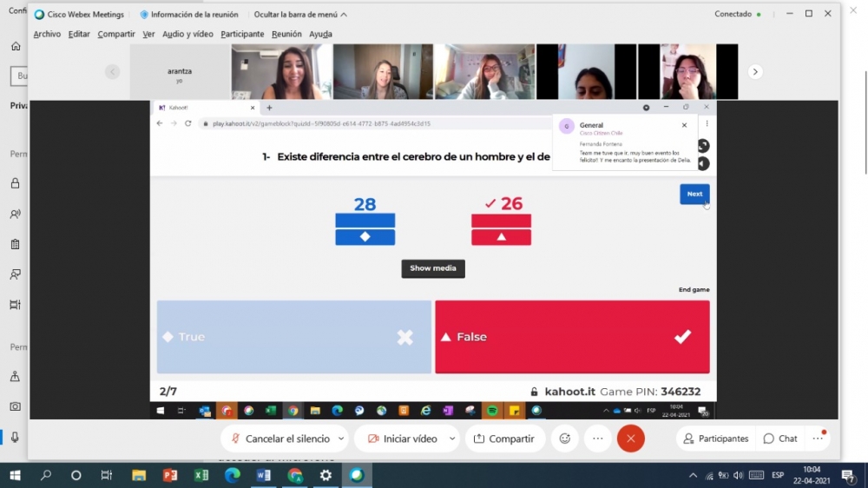
Task: Select the rightmost participant video thumbnail
Action: coord(687,72)
